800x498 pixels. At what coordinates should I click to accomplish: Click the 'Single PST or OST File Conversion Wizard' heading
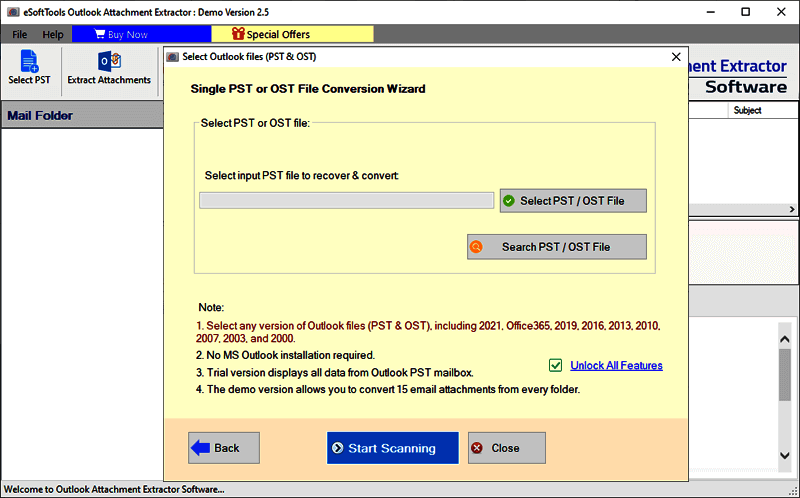308,89
